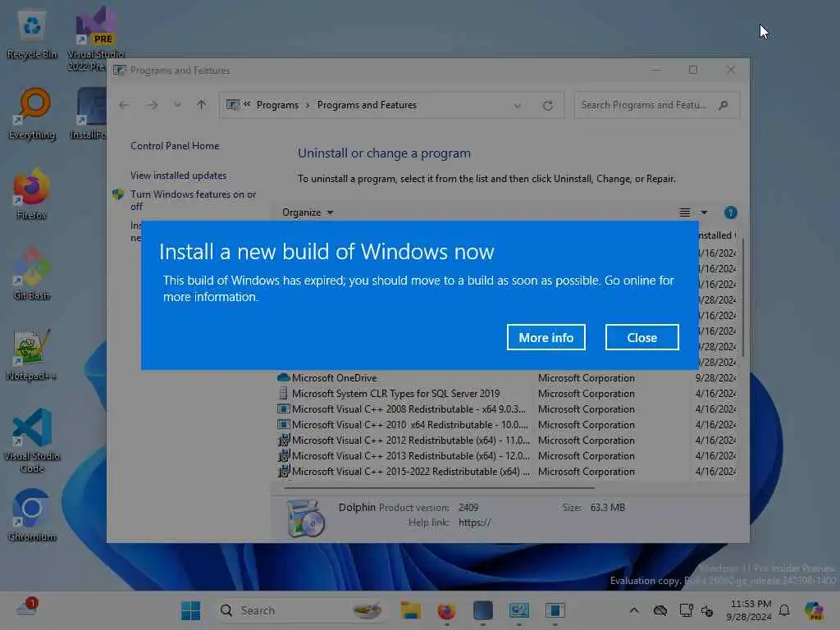
Task: Click the Installed On column header
Action: [717, 235]
